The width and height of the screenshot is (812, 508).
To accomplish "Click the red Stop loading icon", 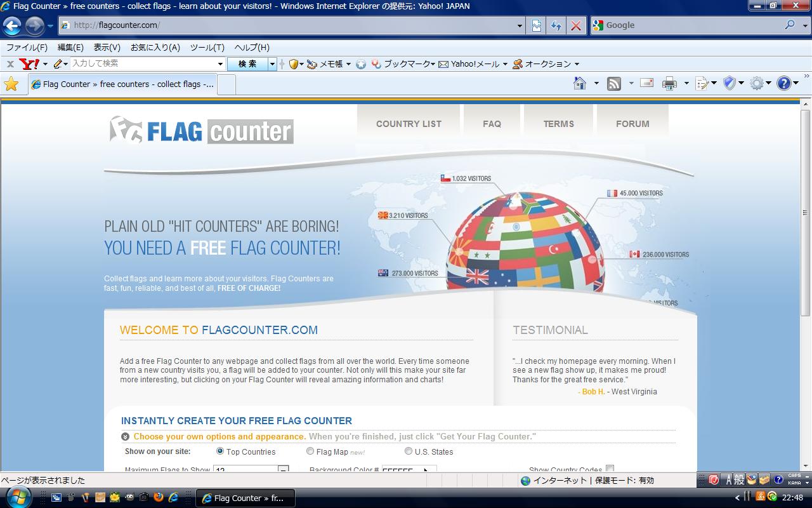I will (x=575, y=25).
